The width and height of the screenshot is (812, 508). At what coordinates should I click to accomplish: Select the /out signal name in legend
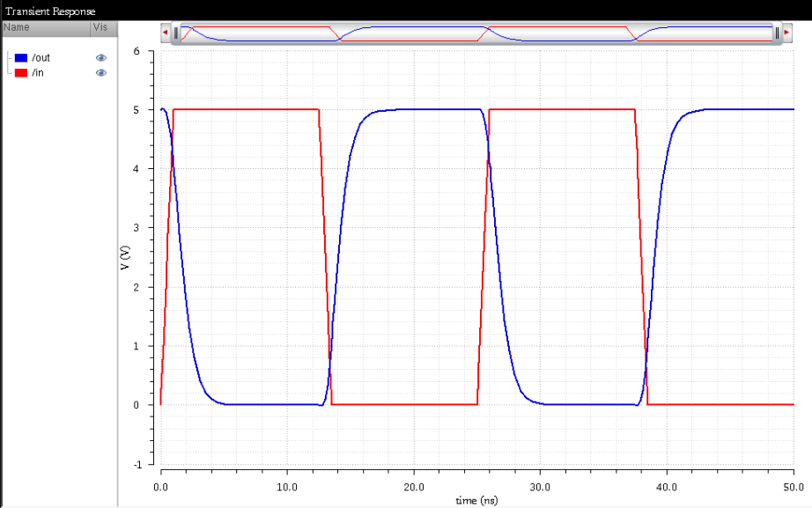[x=41, y=58]
